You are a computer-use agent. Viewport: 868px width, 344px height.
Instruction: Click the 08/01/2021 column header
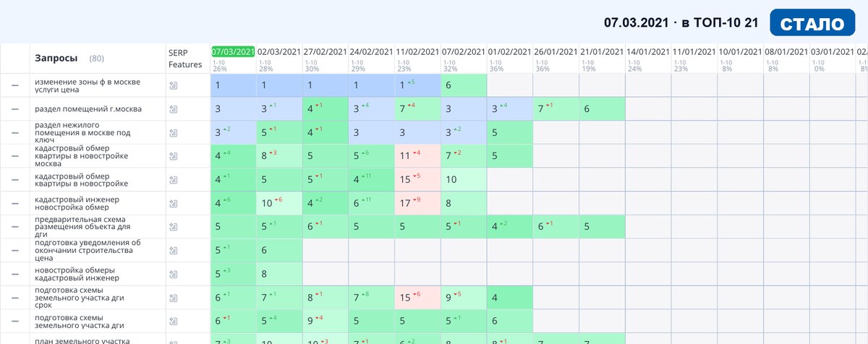(x=787, y=52)
